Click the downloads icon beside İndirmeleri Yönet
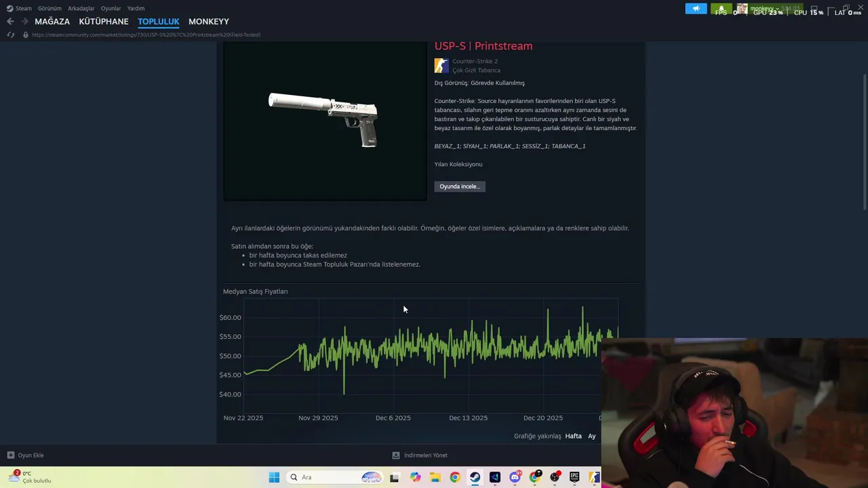 click(396, 455)
